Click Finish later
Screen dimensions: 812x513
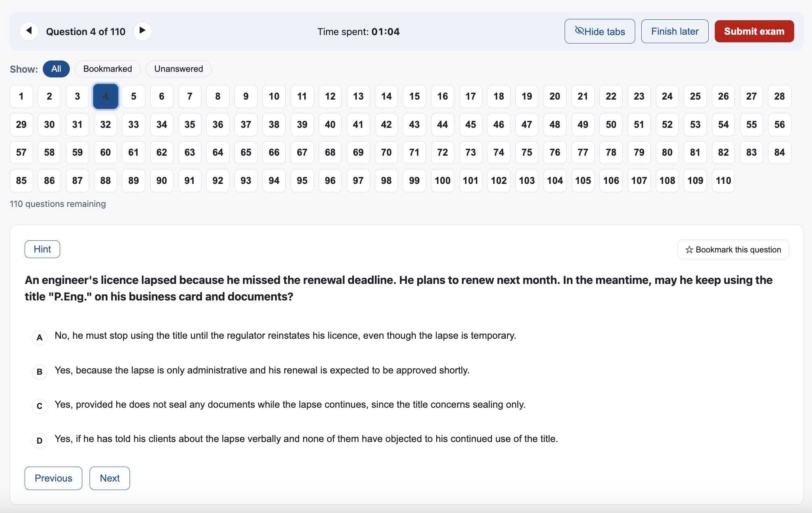(674, 31)
